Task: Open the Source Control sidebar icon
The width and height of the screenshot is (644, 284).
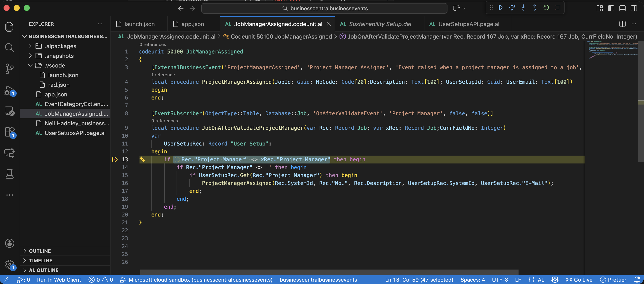Action: coord(9,69)
